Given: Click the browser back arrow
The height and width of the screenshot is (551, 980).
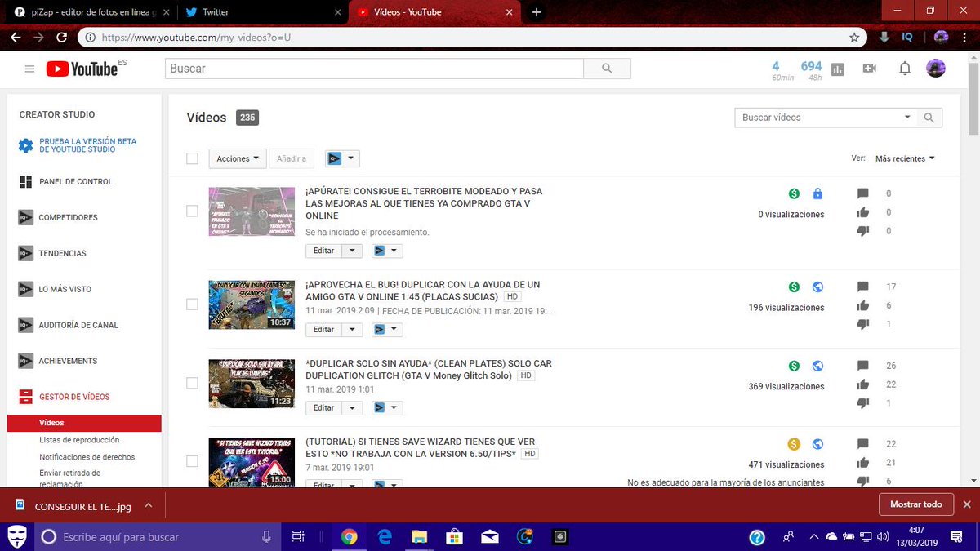Looking at the screenshot, I should pos(16,37).
